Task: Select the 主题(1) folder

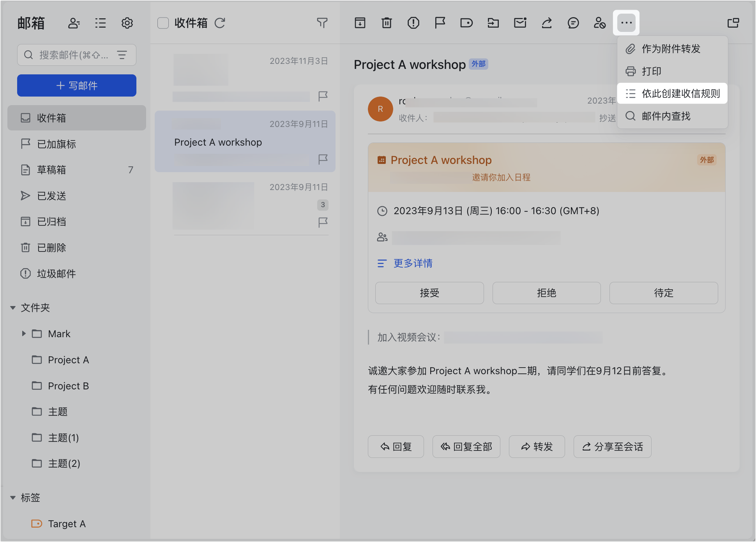Action: tap(77, 438)
